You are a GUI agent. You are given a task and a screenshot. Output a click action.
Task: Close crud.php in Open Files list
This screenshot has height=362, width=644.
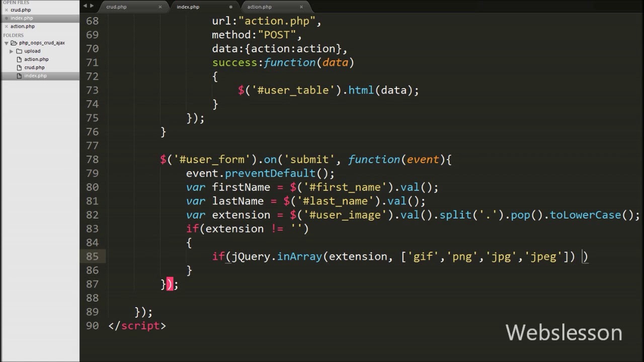point(6,10)
